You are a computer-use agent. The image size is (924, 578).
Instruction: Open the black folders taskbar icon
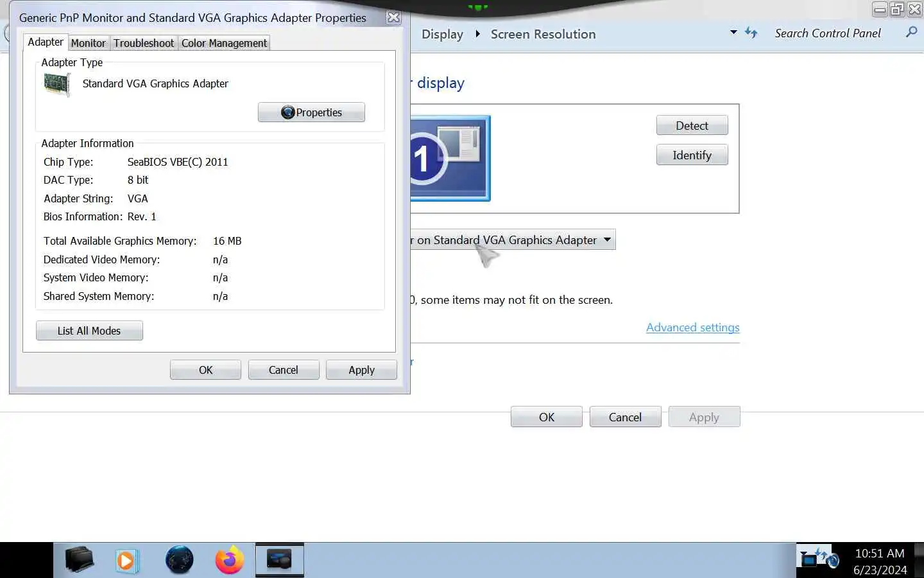tap(80, 560)
